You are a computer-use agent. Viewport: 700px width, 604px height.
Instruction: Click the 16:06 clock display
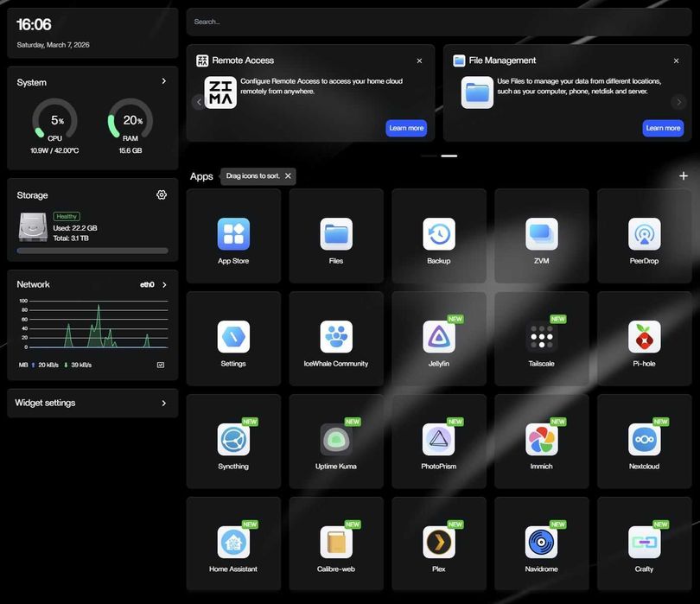[x=34, y=24]
